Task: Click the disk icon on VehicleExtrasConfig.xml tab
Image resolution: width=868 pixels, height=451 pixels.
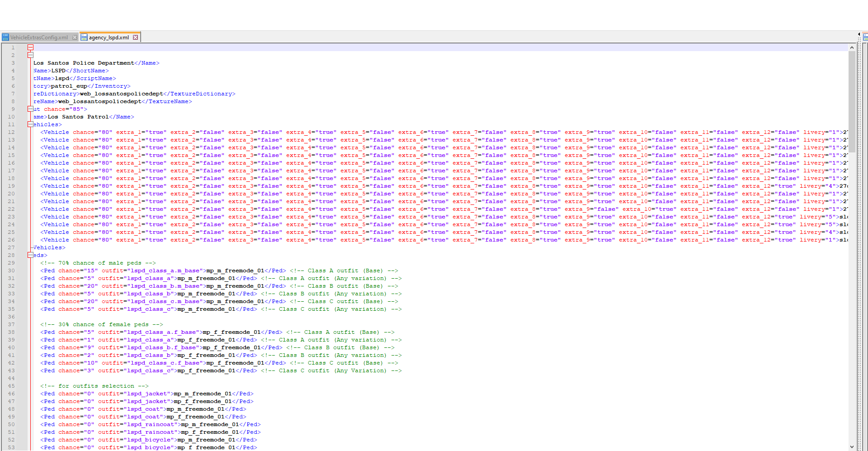Action: (5, 38)
